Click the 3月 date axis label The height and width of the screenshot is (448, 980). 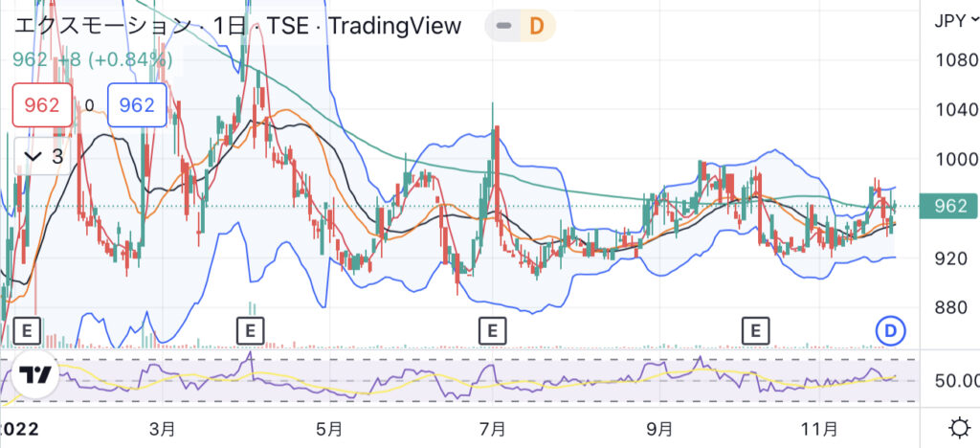point(163,429)
